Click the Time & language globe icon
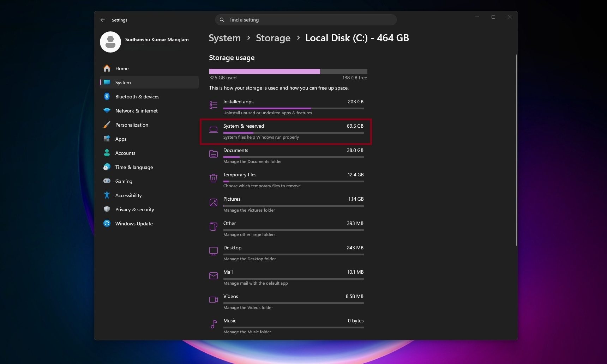The width and height of the screenshot is (607, 364). tap(107, 167)
